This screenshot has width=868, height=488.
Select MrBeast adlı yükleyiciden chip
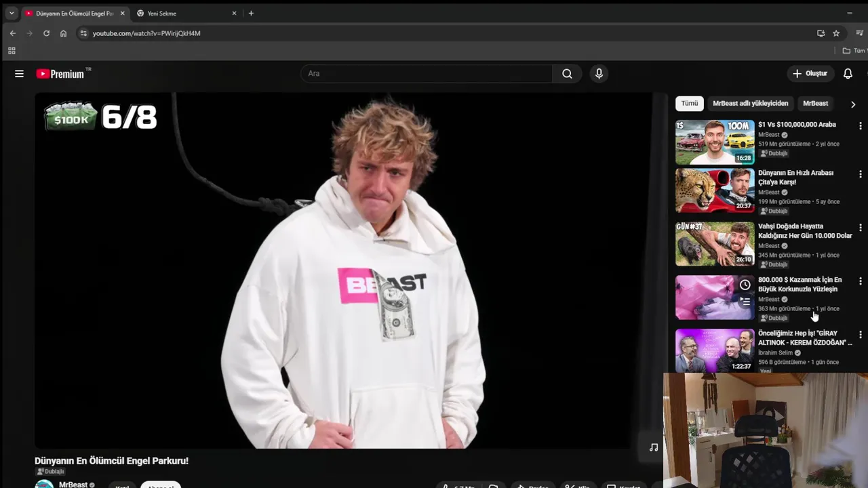750,103
